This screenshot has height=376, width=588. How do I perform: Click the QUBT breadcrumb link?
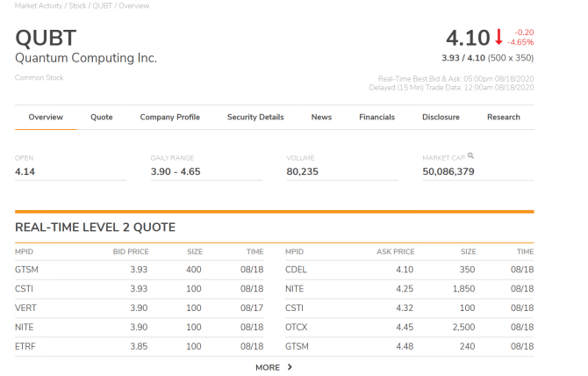click(102, 5)
